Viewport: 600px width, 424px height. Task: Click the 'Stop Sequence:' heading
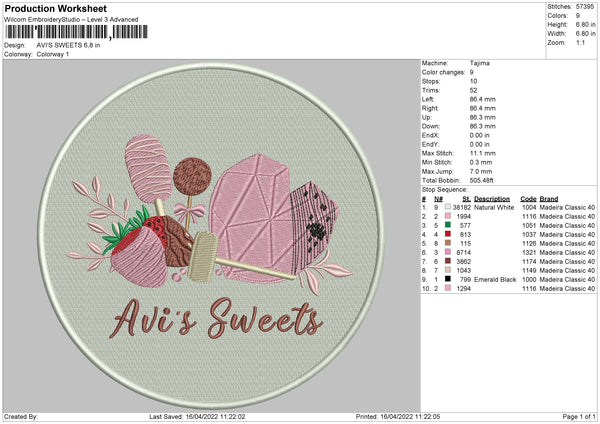point(445,189)
